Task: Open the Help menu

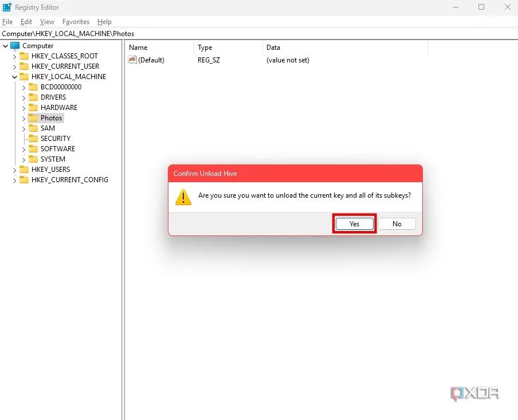Action: pyautogui.click(x=104, y=22)
